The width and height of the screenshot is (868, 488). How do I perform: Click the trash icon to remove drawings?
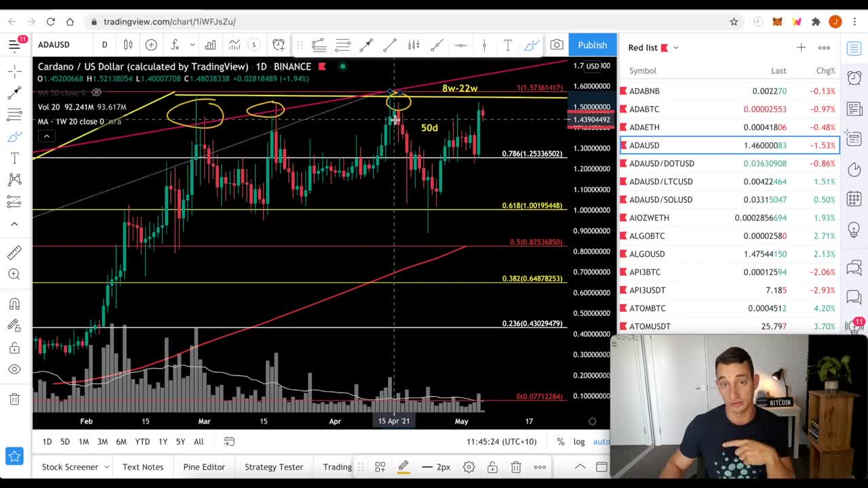pos(14,399)
